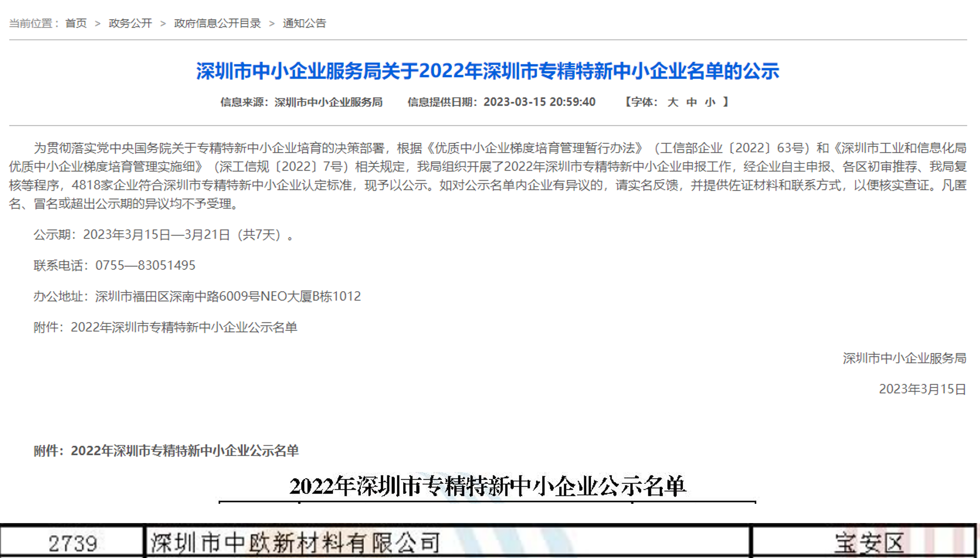Click the 宝安区 table cell

pyautogui.click(x=869, y=543)
